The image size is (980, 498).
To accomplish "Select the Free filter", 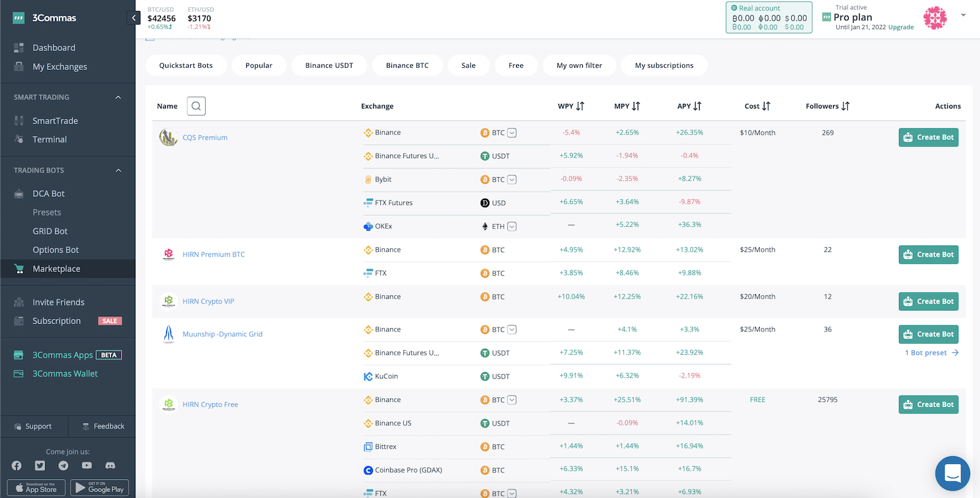I will pyautogui.click(x=516, y=65).
